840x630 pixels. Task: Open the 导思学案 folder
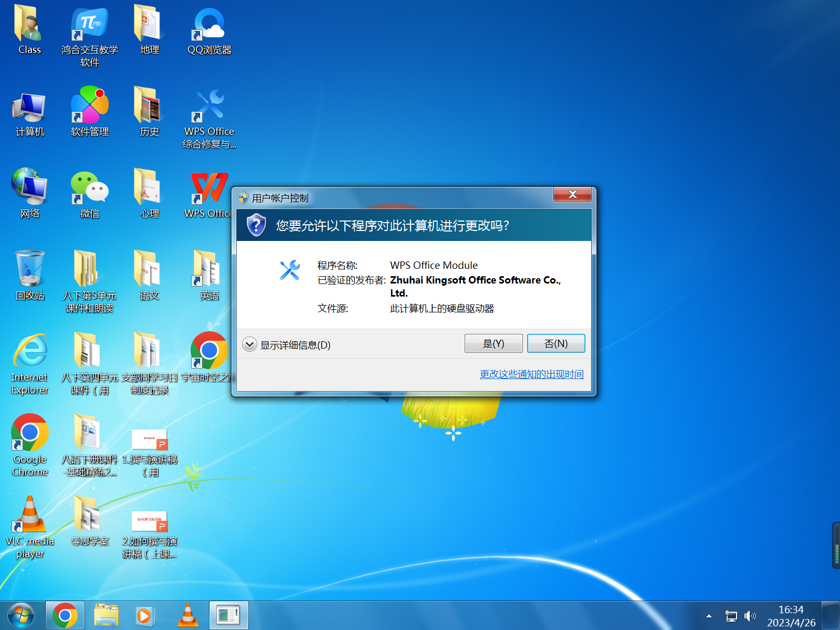90,521
